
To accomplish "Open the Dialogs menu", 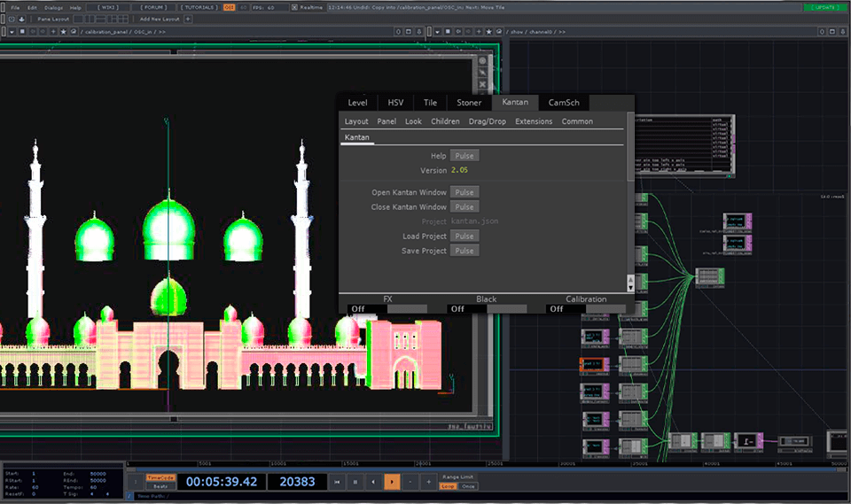I will click(53, 7).
